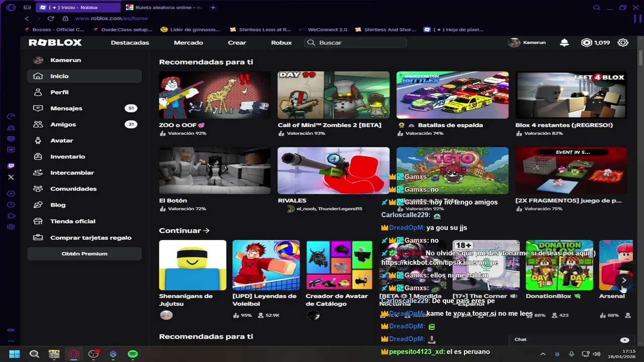The height and width of the screenshot is (362, 644).
Task: Open the Comunidades icon in sidebar
Action: click(38, 189)
